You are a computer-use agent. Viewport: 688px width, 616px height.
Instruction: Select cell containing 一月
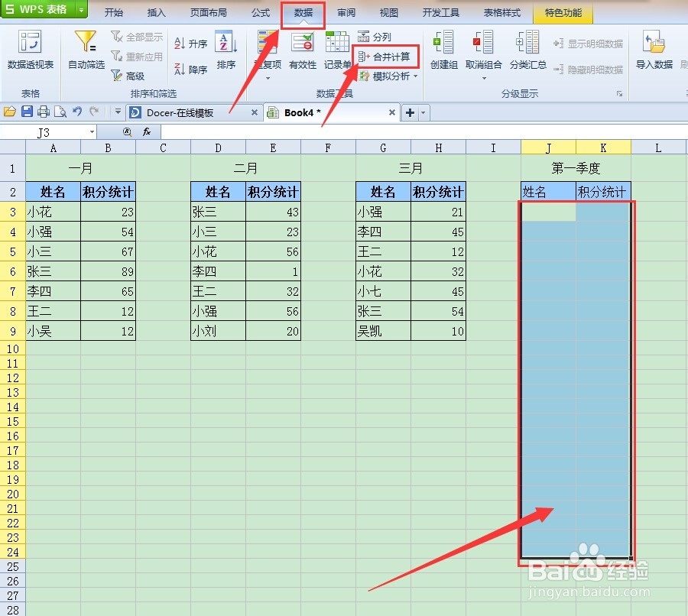click(81, 168)
